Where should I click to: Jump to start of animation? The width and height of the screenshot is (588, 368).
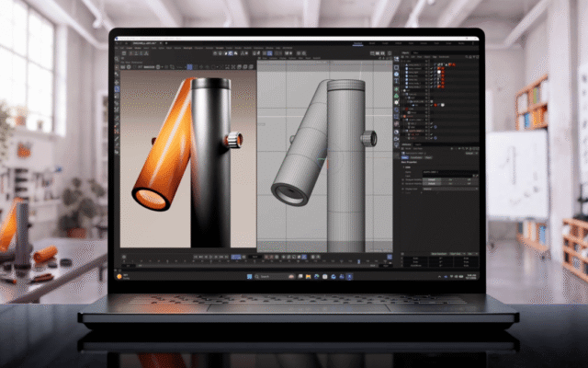point(196,257)
